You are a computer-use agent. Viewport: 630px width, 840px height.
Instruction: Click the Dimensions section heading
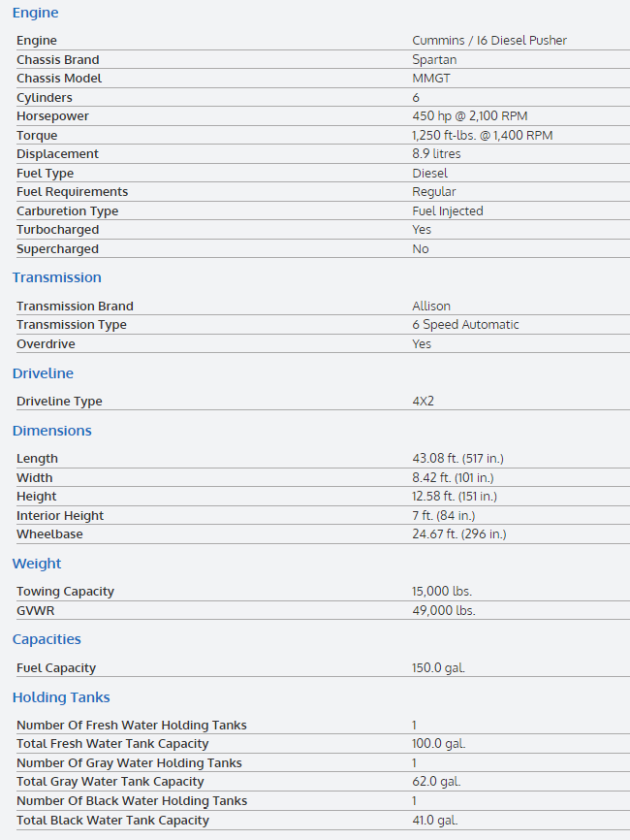[x=51, y=431]
